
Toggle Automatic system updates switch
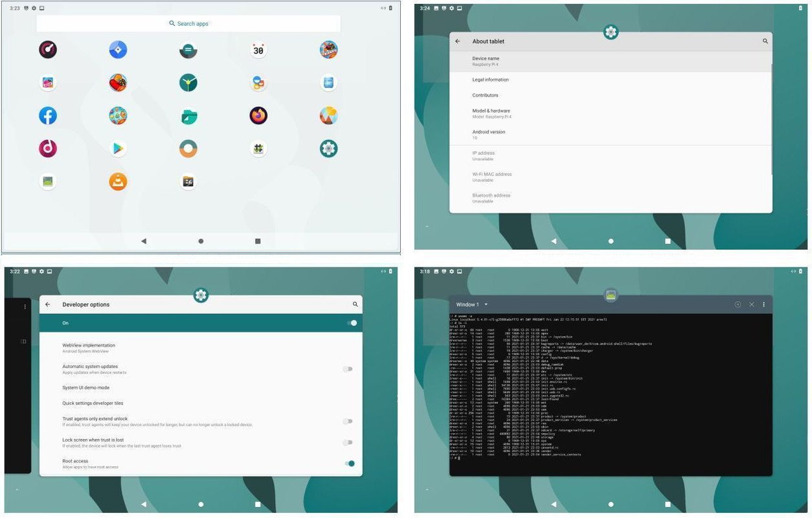point(348,369)
